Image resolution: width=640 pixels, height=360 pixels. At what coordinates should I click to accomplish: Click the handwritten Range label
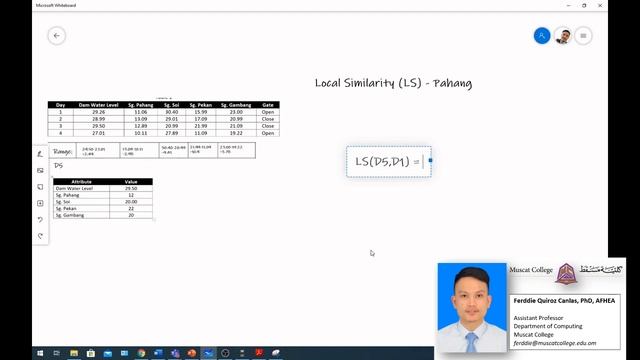click(x=62, y=151)
